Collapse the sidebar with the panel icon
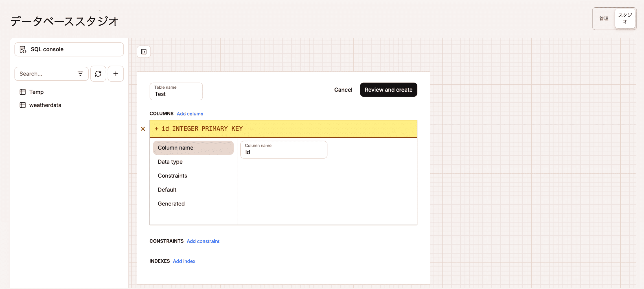 (144, 52)
